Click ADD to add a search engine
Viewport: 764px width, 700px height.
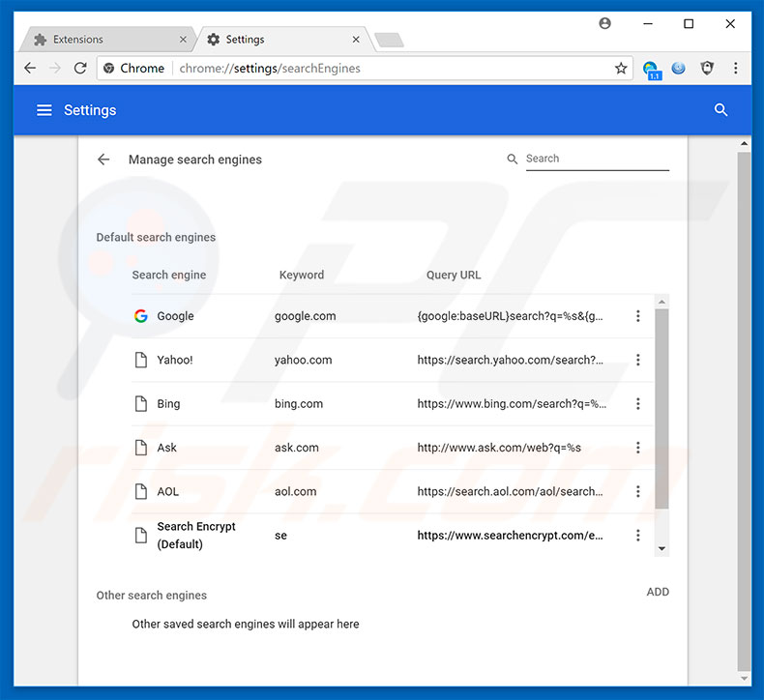[x=658, y=592]
